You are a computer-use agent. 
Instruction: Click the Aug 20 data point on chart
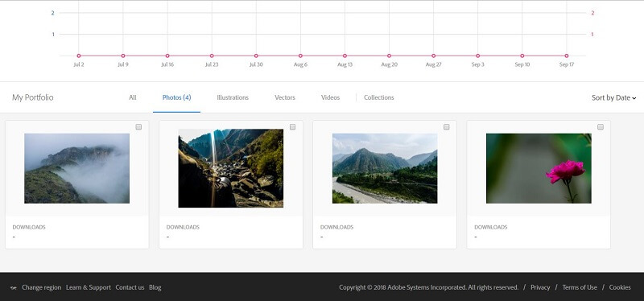coord(389,56)
